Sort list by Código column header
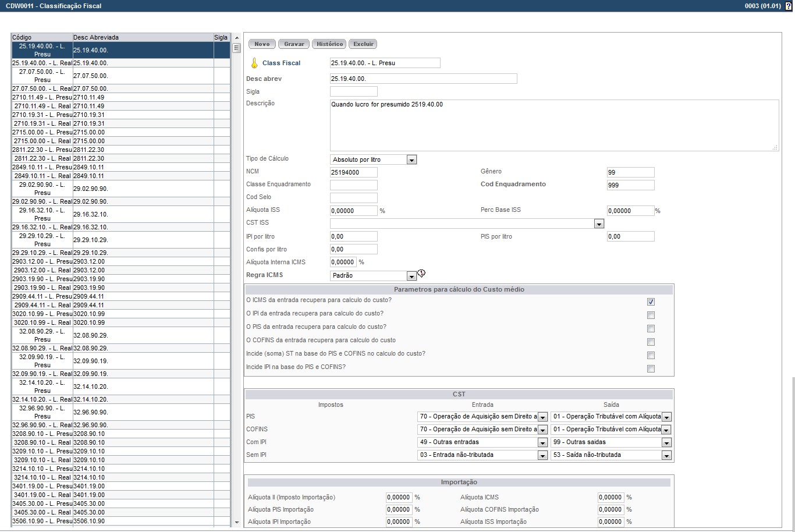795x532 pixels. [42, 37]
